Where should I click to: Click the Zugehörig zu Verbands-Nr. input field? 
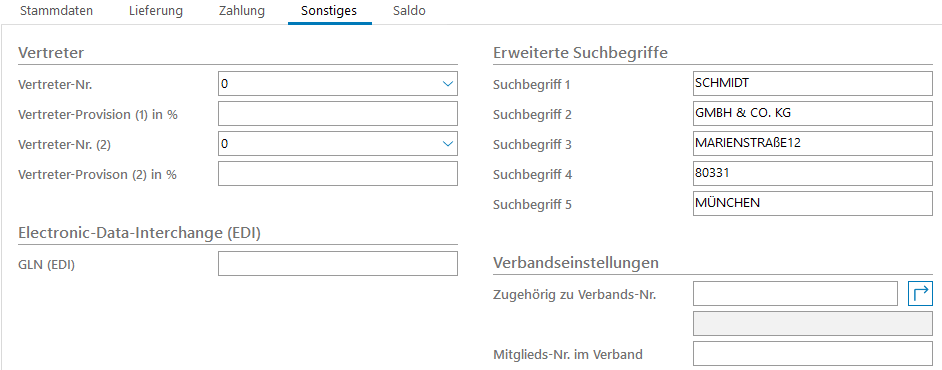795,294
